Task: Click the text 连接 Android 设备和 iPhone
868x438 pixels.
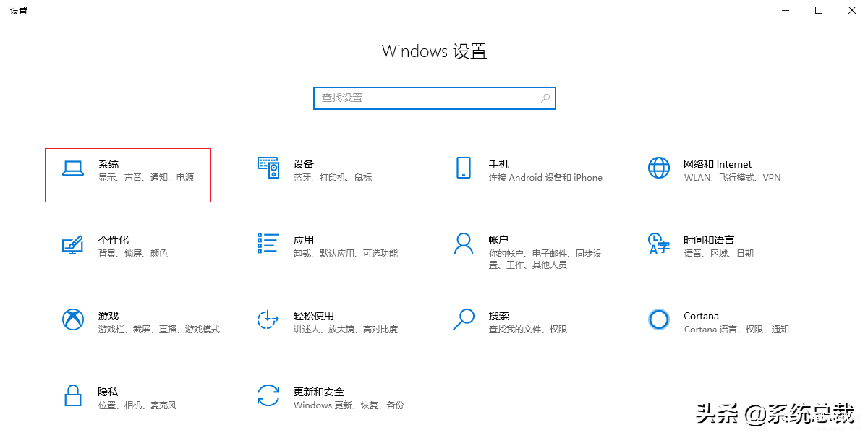Action: [x=545, y=178]
